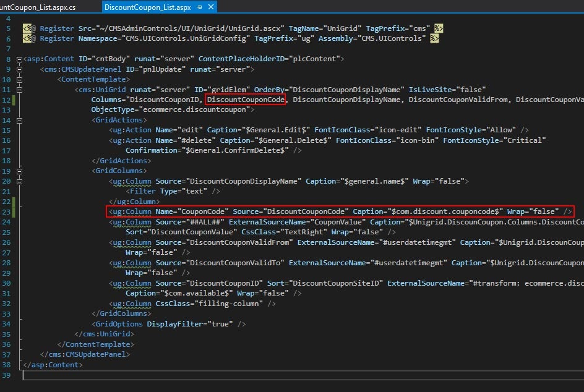
Task: Click line number 23 in the margin
Action: (7, 211)
